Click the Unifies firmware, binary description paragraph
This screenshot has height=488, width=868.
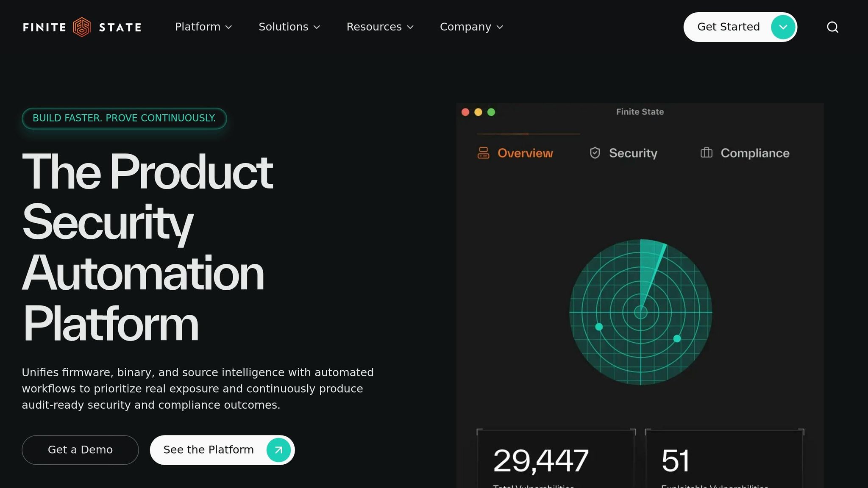(198, 389)
